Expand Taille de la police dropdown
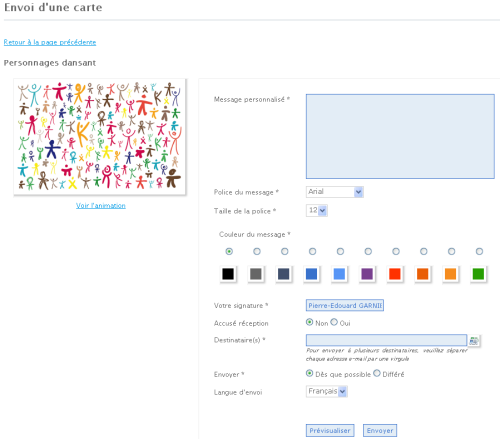This screenshot has height=439, width=500. (317, 210)
